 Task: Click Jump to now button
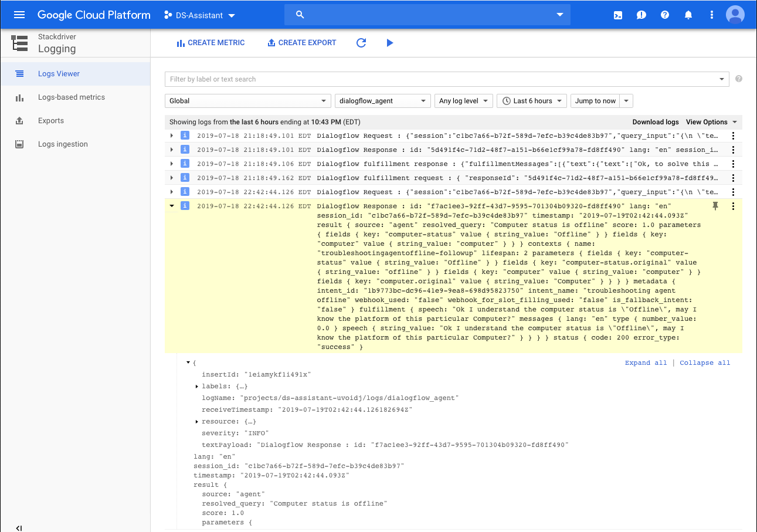(x=595, y=101)
